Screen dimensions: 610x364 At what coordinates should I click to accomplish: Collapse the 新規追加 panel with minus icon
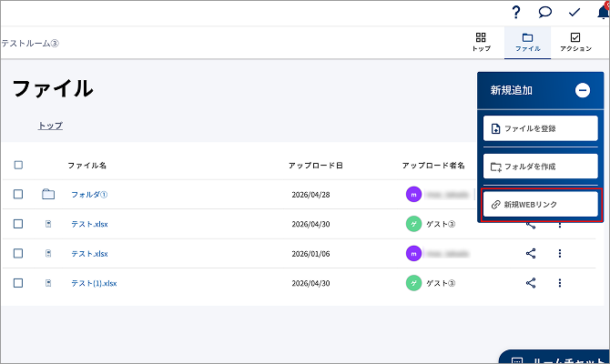pyautogui.click(x=583, y=90)
